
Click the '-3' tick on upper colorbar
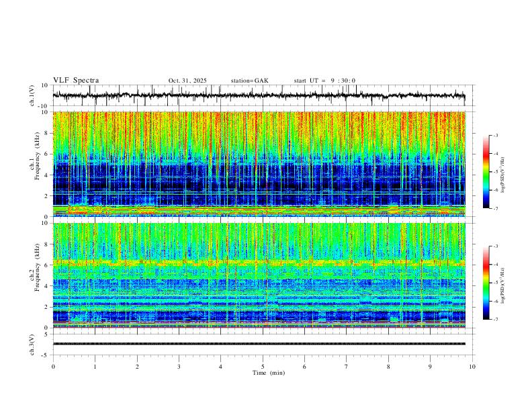495,135
